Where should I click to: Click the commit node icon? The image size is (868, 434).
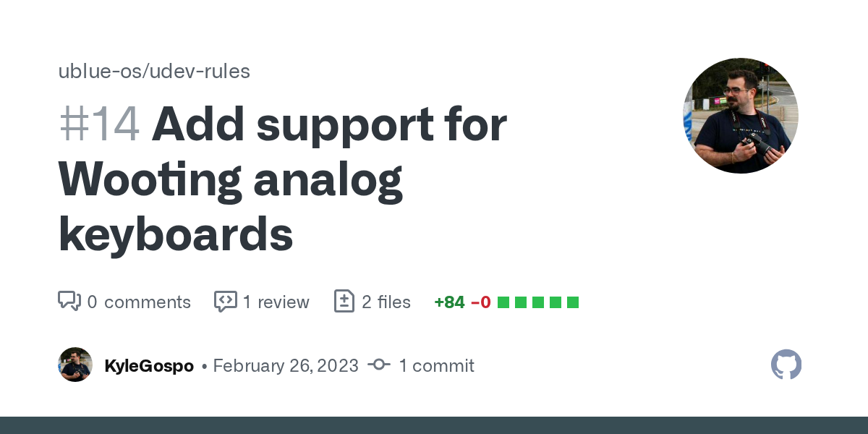pos(379,365)
